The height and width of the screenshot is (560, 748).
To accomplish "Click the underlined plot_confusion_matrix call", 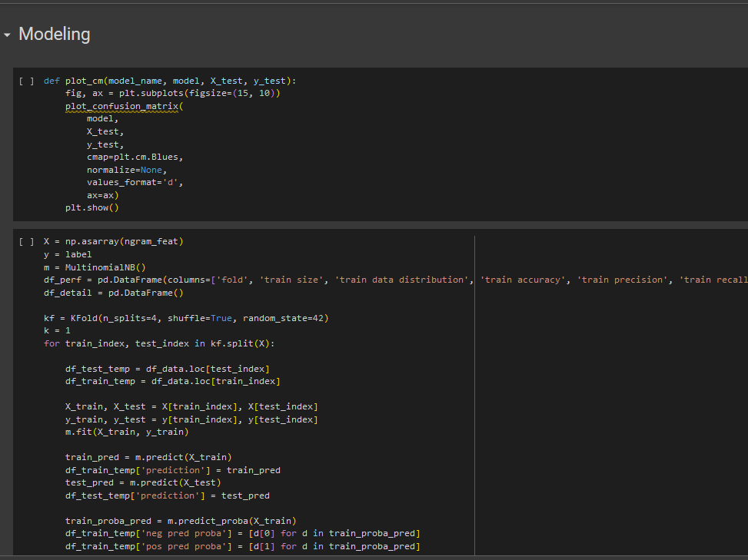I will pyautogui.click(x=124, y=106).
